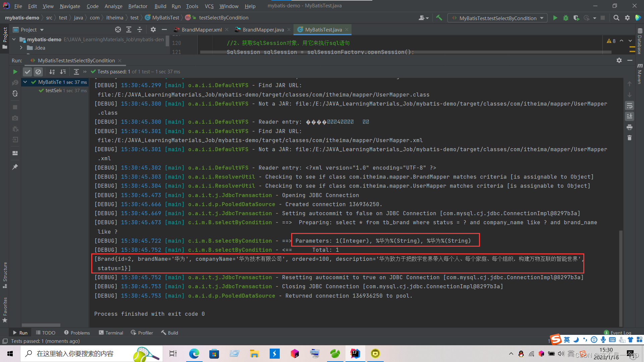Expand all test results in tree
Viewport: 644px width, 362px height.
coord(76,72)
